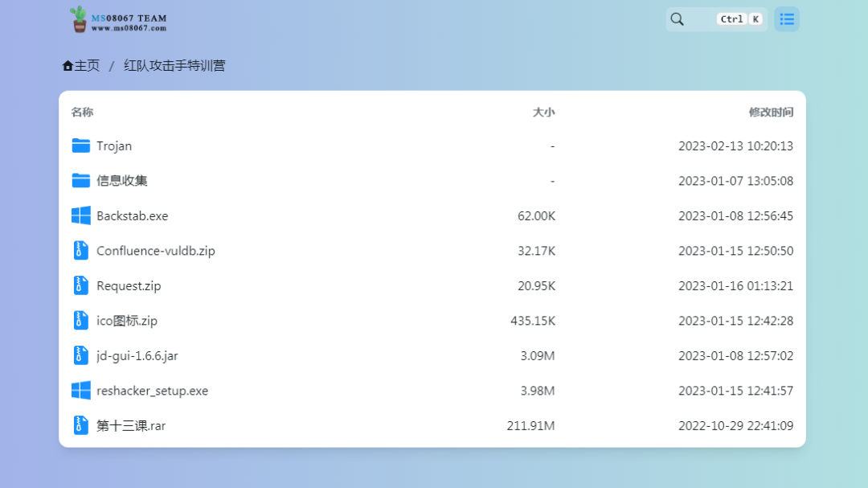
Task: Sort by 名称 column header
Action: click(82, 112)
